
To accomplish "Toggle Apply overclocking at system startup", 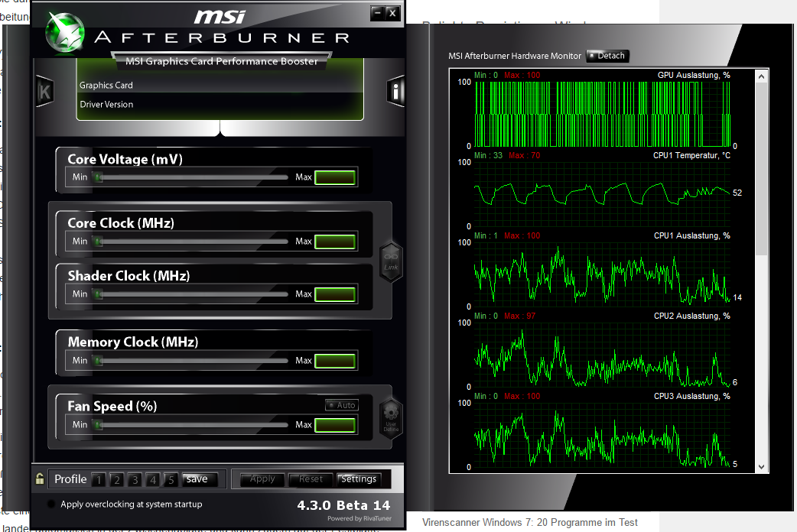I will [50, 504].
